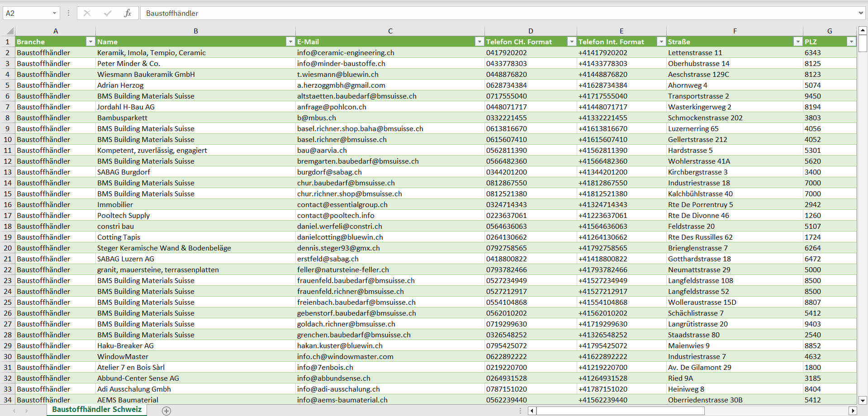The image size is (868, 416).
Task: Select column C header
Action: [x=390, y=31]
